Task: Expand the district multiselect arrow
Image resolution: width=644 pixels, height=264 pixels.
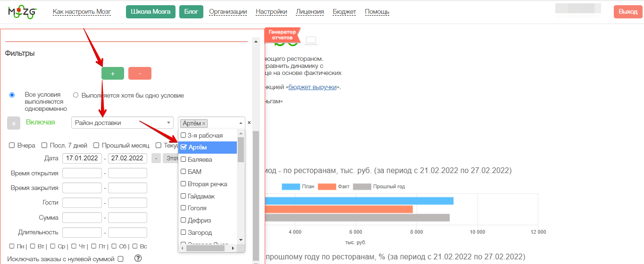Action: 241,123
